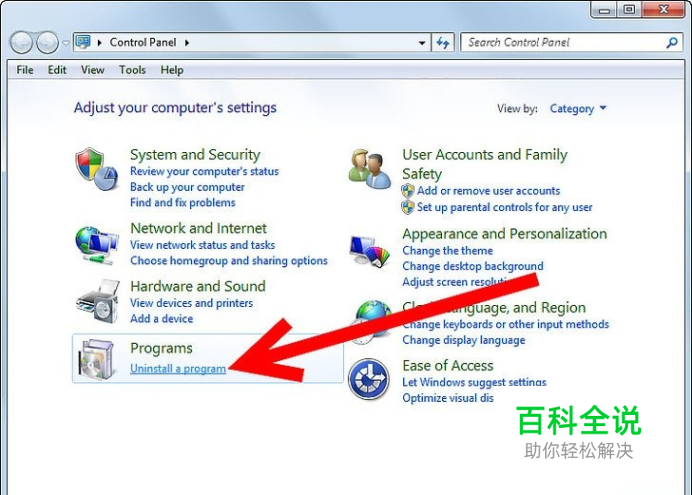The width and height of the screenshot is (692, 495).
Task: Open Change desktop background link
Action: tap(473, 266)
